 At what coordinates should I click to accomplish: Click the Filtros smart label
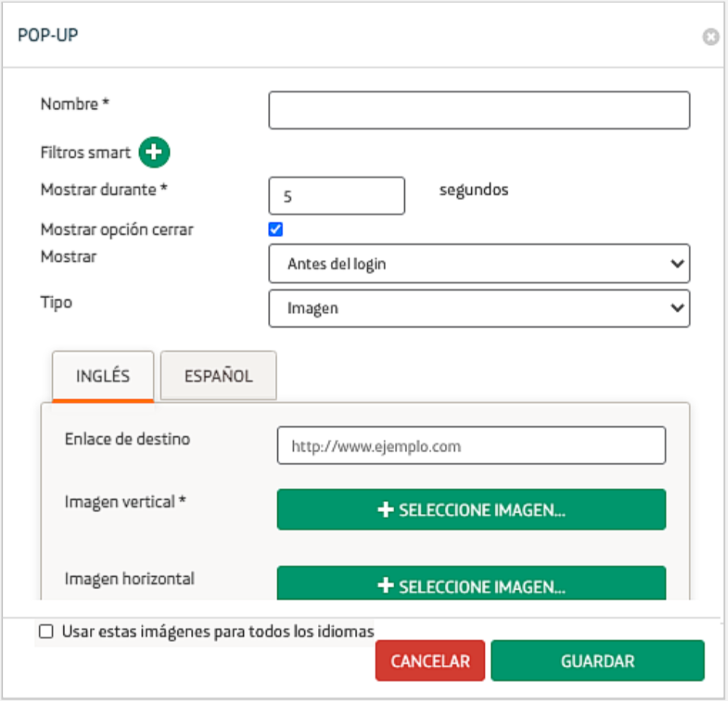[x=85, y=152]
